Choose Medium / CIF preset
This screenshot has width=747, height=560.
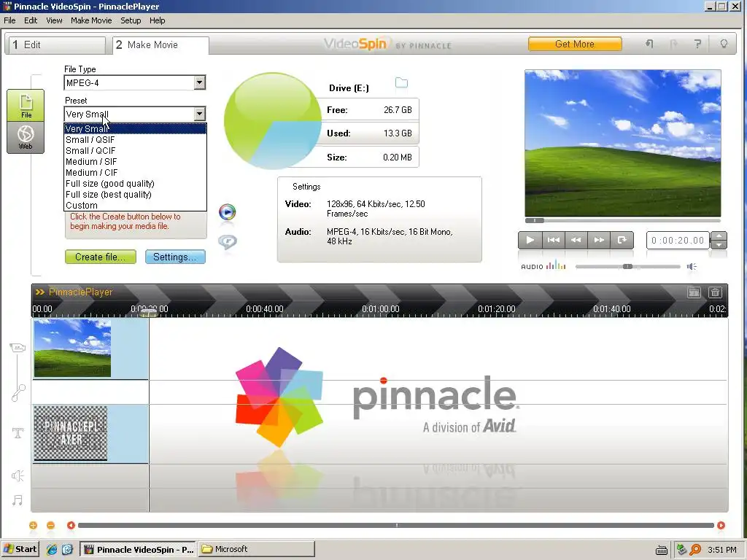click(x=135, y=172)
